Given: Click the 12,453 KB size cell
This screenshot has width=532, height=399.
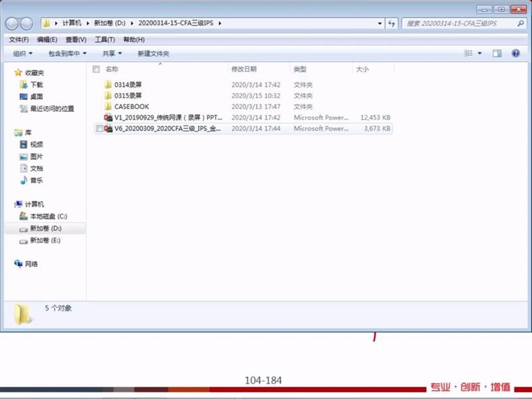Looking at the screenshot, I should pyautogui.click(x=375, y=118).
